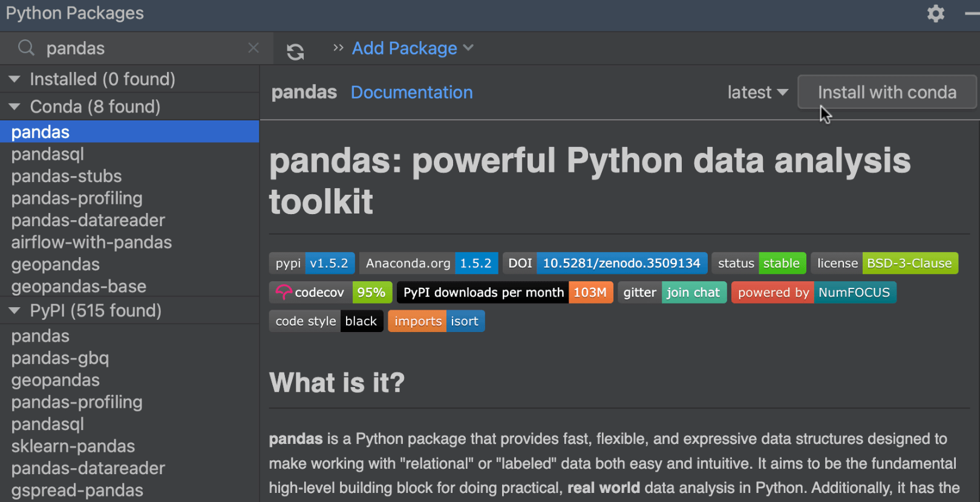Viewport: 980px width, 502px height.
Task: Select sklearn-pandas in the PyPI list
Action: 73,446
